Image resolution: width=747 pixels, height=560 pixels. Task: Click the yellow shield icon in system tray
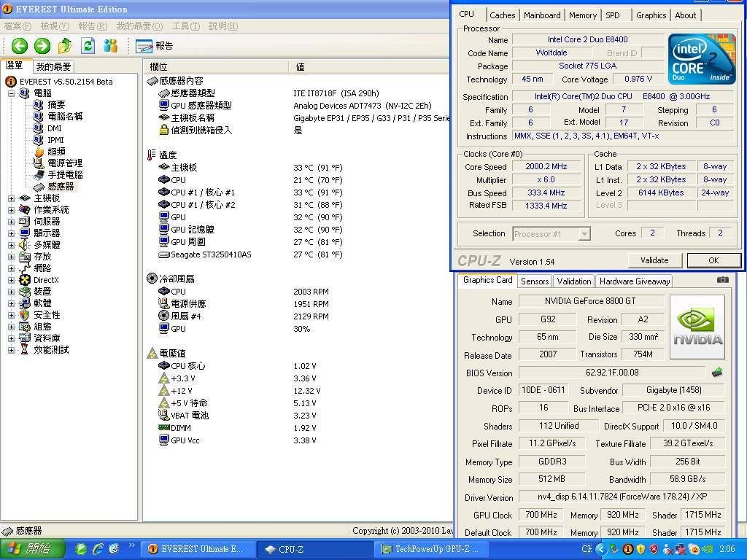pos(641,549)
